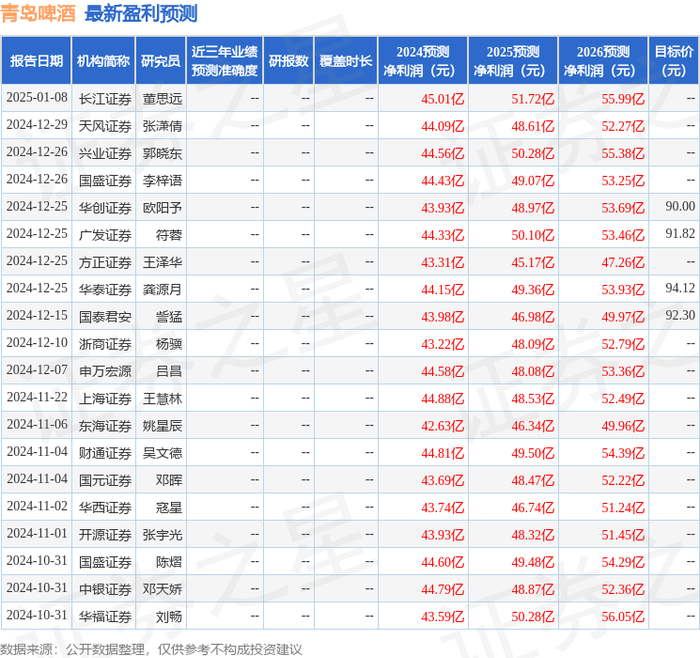Image resolution: width=700 pixels, height=658 pixels.
Task: Click the 55.99亿 forecast value
Action: pos(623,99)
